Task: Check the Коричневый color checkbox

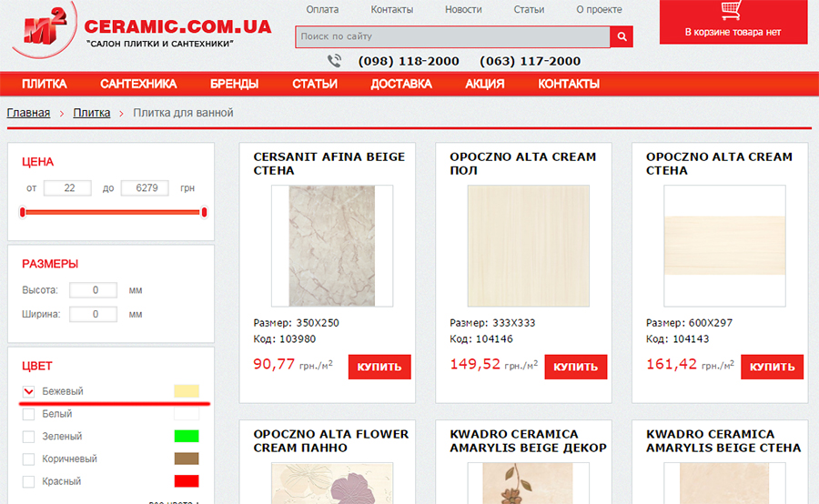Action: point(29,459)
